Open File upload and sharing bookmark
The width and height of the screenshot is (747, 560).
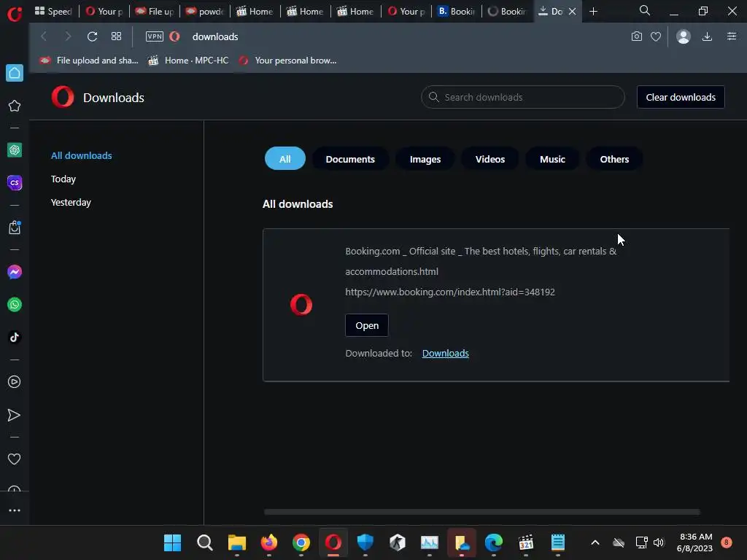[89, 61]
